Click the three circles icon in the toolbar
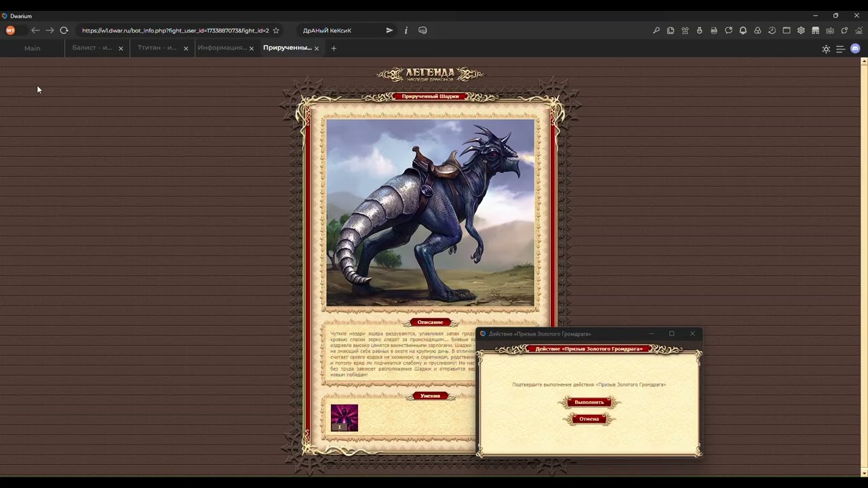868x488 pixels. tap(757, 30)
